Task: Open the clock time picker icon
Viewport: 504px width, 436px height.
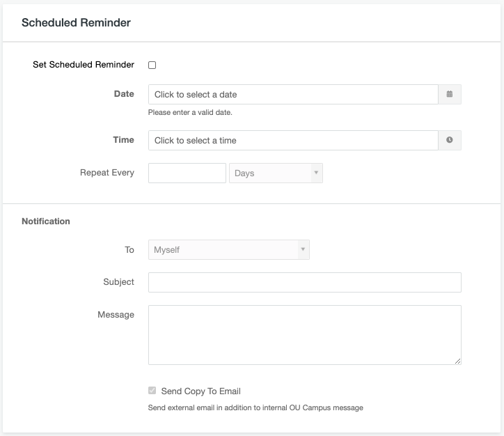Action: (x=450, y=140)
